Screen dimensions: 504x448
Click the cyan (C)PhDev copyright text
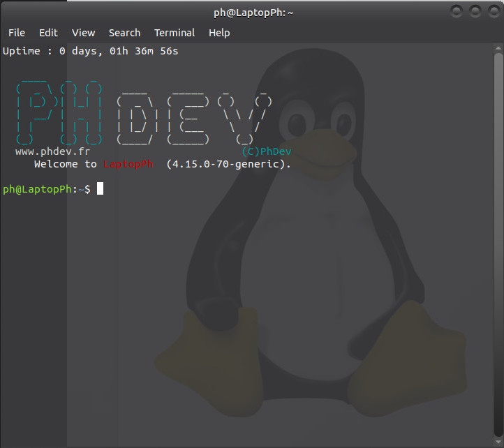(266, 151)
